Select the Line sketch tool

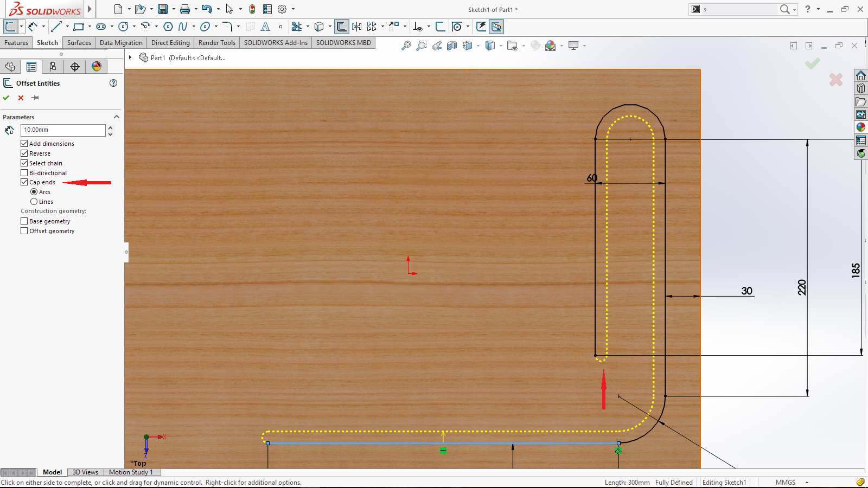(56, 27)
